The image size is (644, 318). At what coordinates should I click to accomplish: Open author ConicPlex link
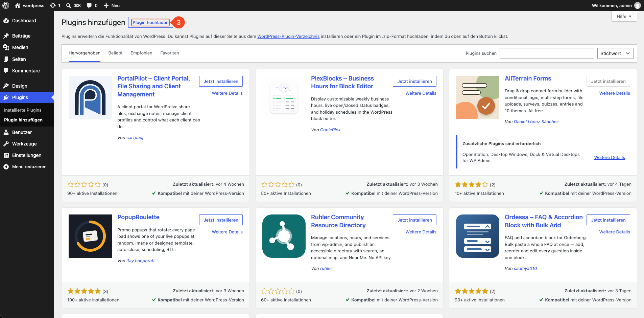click(330, 130)
